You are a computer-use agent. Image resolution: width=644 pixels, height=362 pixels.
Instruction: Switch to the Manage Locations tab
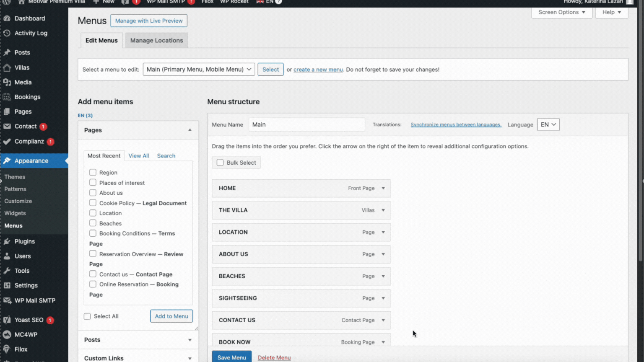pyautogui.click(x=156, y=40)
